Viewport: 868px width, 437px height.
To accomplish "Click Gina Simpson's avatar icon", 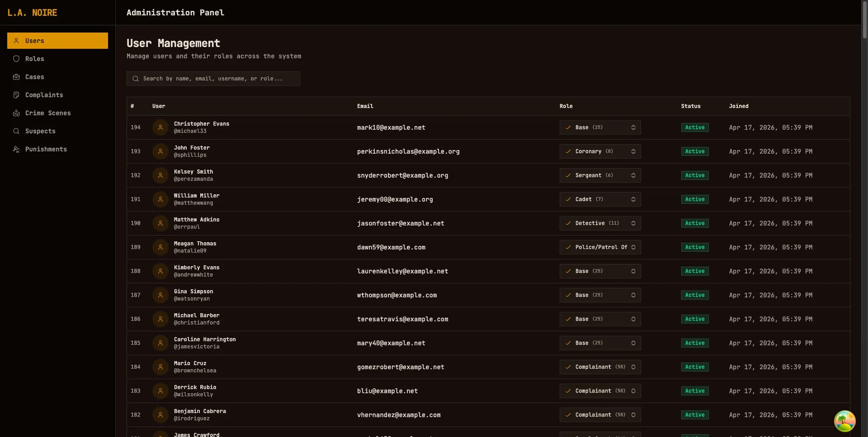I will pos(160,295).
